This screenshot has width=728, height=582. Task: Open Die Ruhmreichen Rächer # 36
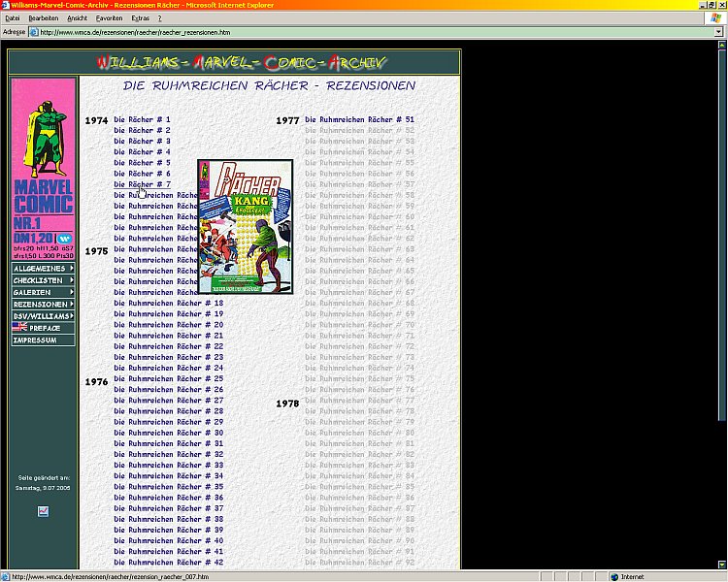tap(169, 498)
